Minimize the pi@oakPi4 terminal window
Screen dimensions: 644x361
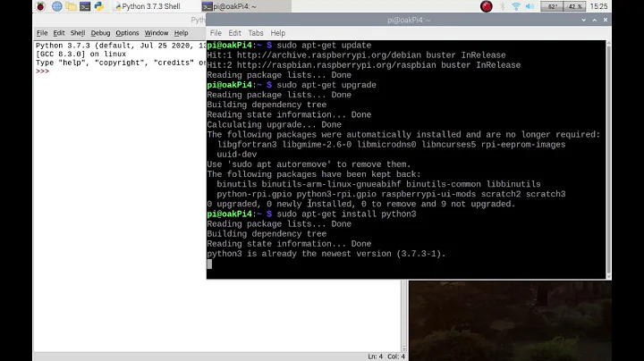(583, 20)
